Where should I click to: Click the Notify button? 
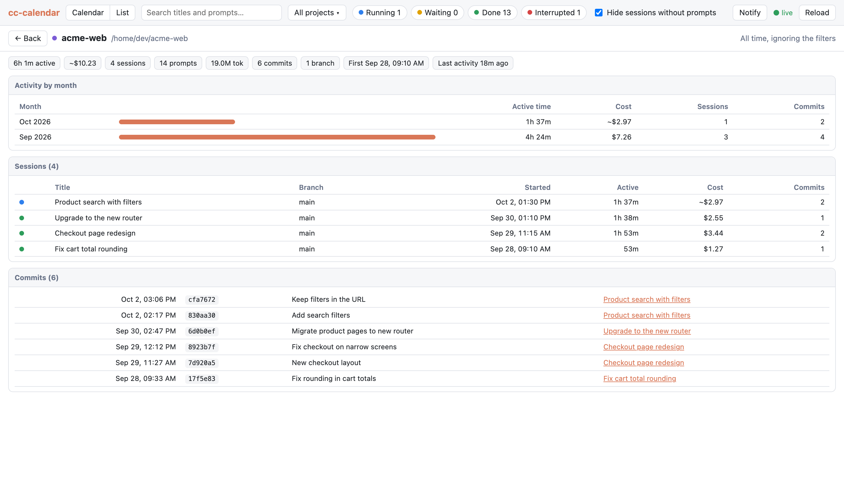coord(750,13)
